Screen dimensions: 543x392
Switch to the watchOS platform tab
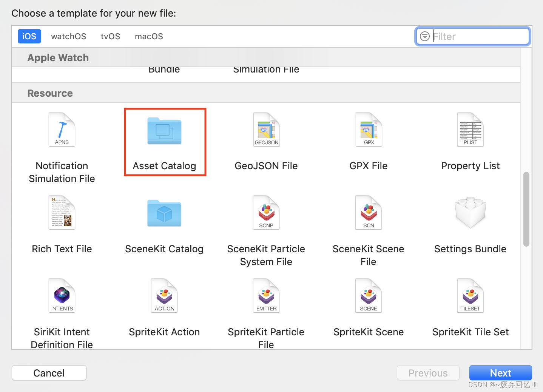point(69,36)
